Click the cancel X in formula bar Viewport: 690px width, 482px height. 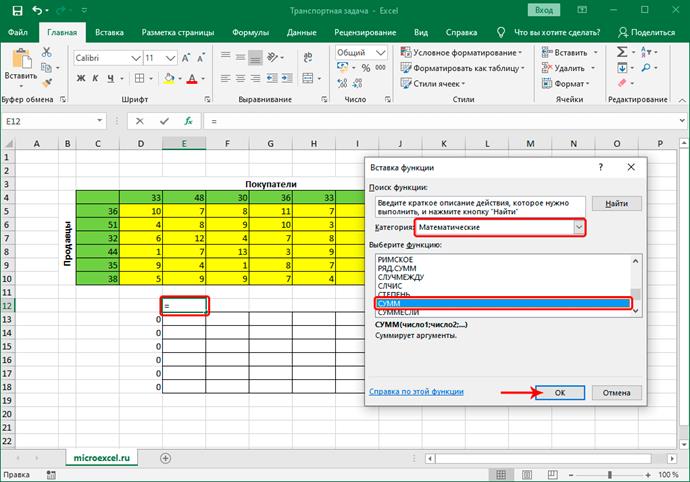point(139,121)
